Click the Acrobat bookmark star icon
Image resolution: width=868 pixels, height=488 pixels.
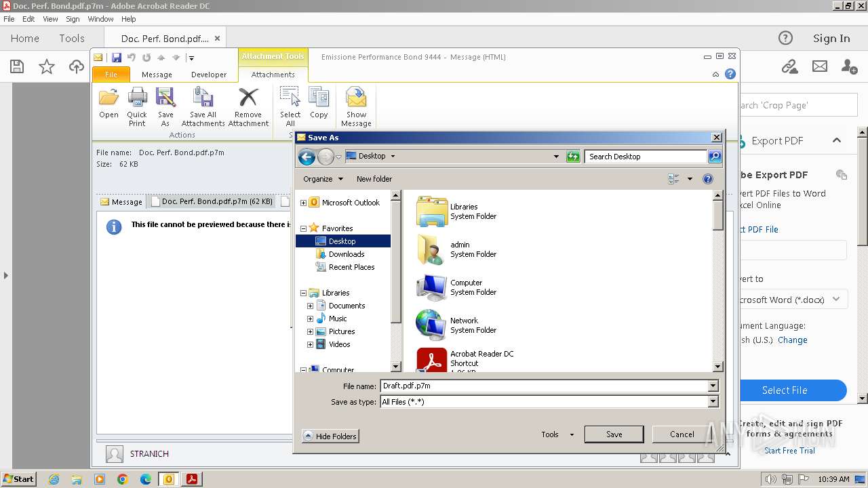(47, 66)
